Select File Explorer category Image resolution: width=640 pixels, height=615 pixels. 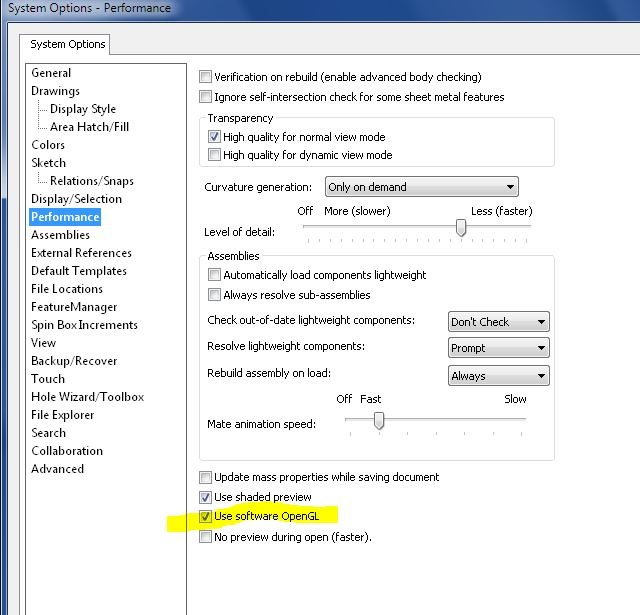pyautogui.click(x=63, y=415)
